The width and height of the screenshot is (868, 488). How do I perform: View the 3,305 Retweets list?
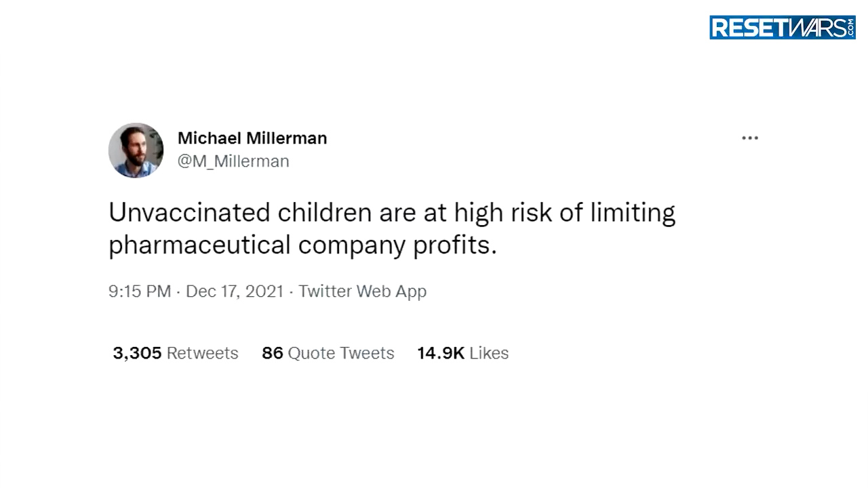176,353
